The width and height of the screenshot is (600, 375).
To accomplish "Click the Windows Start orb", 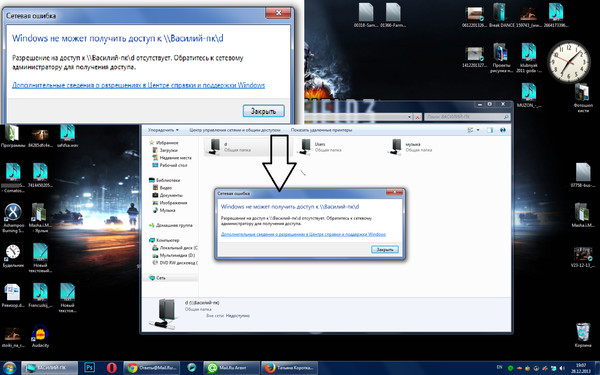I will (x=10, y=368).
